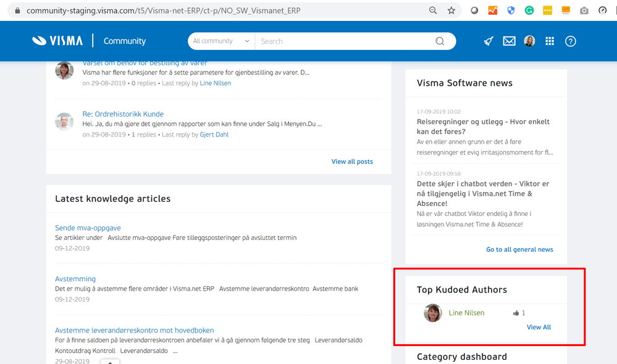
Task: Click the zoom magnifier icon in the address bar
Action: [x=433, y=10]
